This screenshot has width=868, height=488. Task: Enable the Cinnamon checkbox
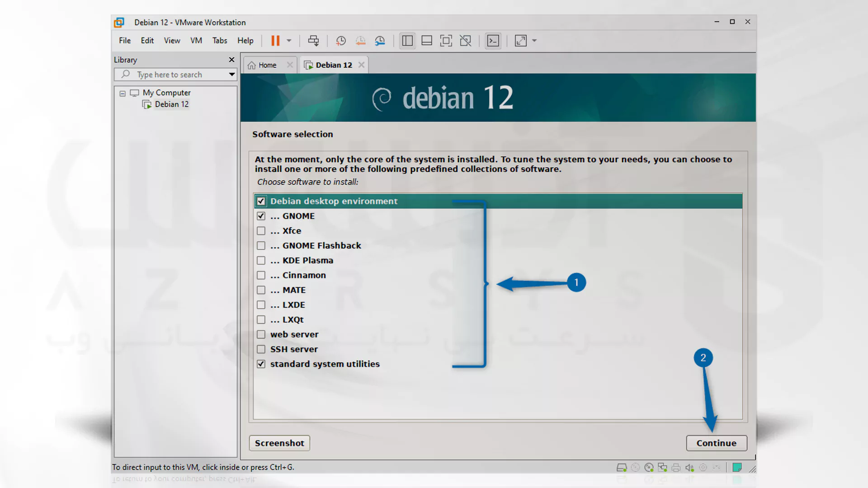tap(261, 275)
